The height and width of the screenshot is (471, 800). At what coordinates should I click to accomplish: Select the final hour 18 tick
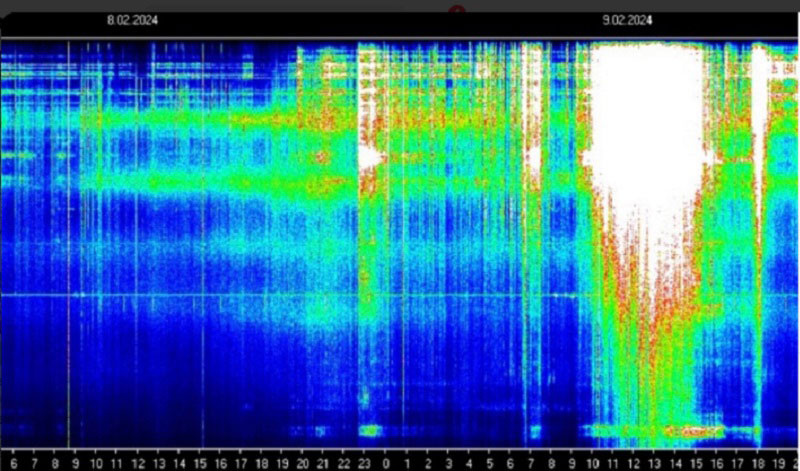point(759,464)
